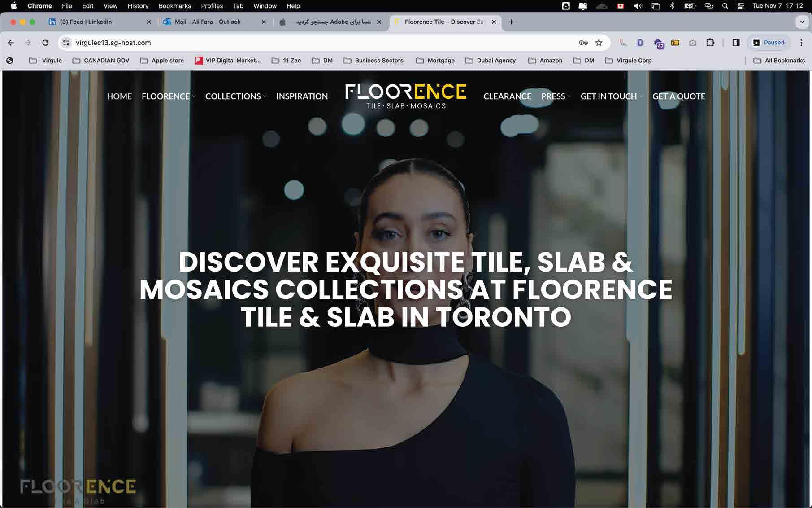Open the 11 Zee bookmarks folder
Screen dimensions: 812x508
(286, 61)
